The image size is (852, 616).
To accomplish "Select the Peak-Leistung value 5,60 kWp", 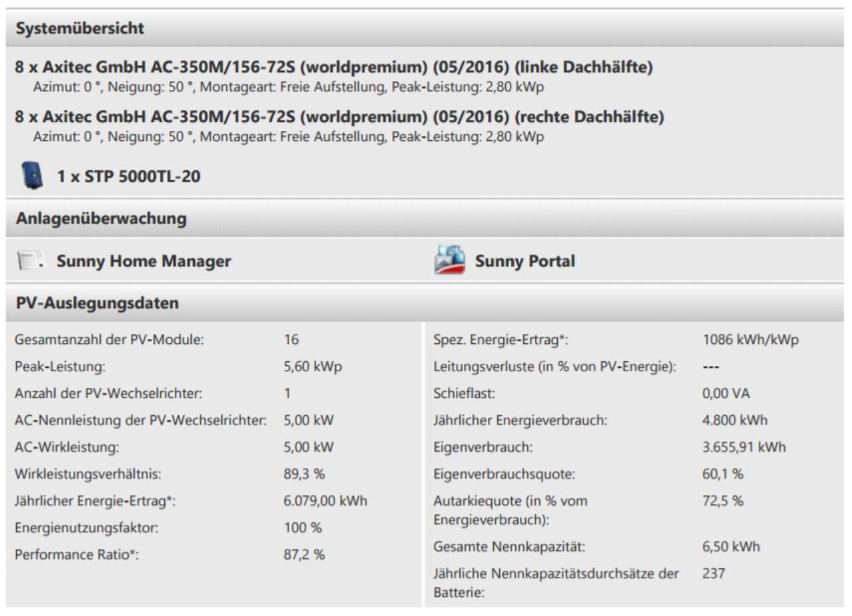I will pyautogui.click(x=312, y=367).
